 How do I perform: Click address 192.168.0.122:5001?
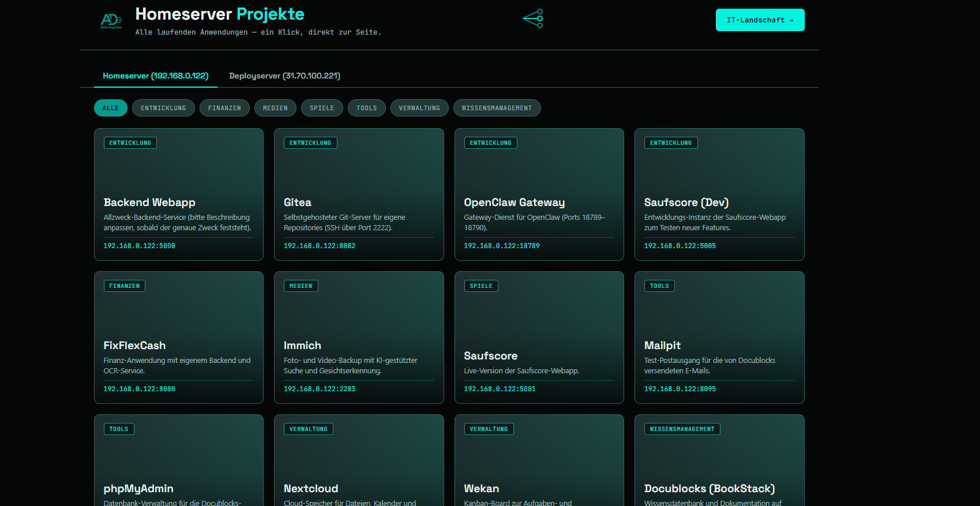pyautogui.click(x=500, y=389)
